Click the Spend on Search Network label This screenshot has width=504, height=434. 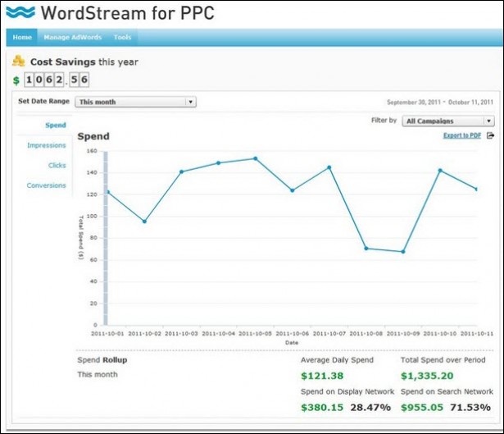click(x=447, y=391)
